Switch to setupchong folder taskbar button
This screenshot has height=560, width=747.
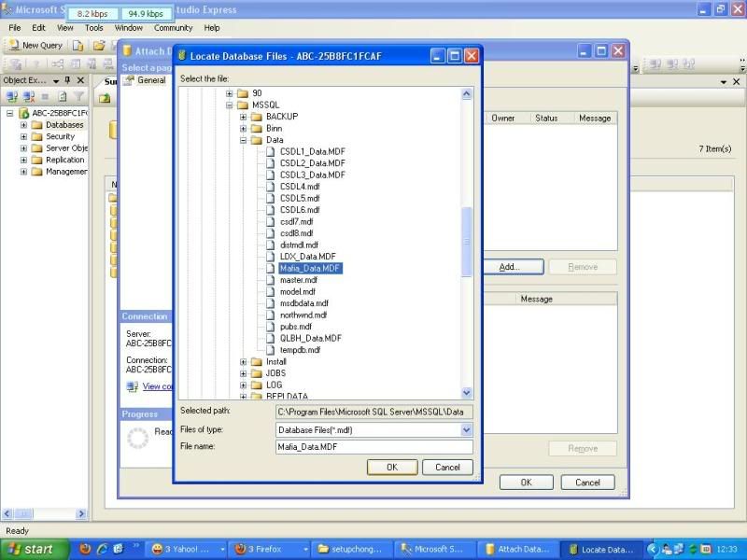(353, 550)
